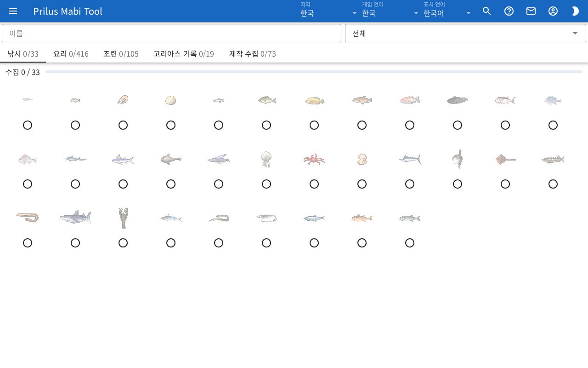Click the 수집 progress bar
This screenshot has height=368, width=588.
pyautogui.click(x=314, y=72)
